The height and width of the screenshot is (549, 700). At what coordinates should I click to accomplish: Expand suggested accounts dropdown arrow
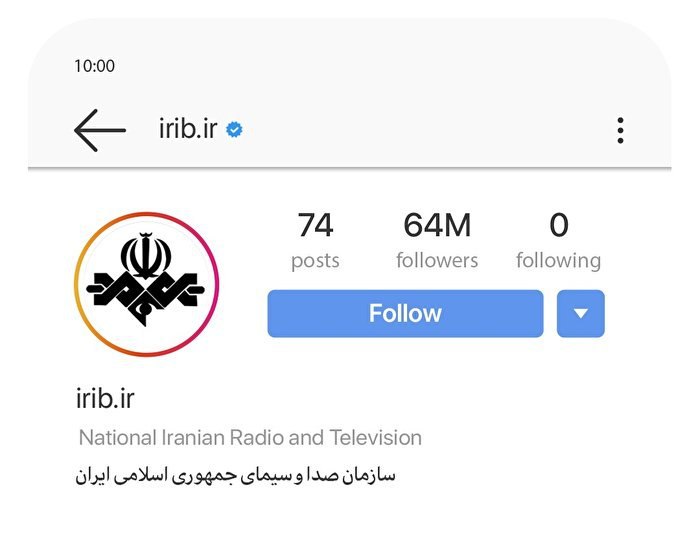(580, 313)
